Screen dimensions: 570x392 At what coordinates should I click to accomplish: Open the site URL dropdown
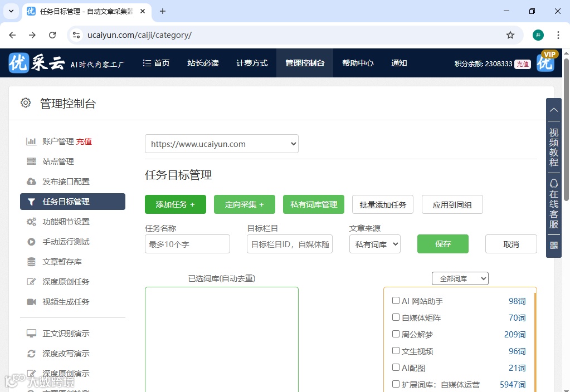click(x=222, y=144)
